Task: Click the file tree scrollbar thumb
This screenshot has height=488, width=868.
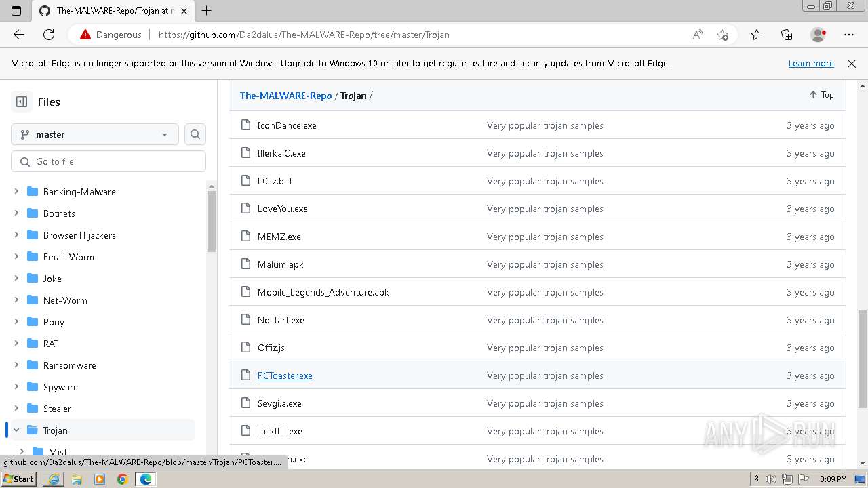Action: tap(212, 222)
